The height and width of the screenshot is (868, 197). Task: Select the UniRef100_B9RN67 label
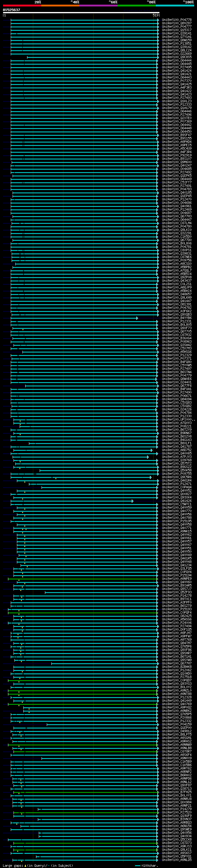point(177,433)
